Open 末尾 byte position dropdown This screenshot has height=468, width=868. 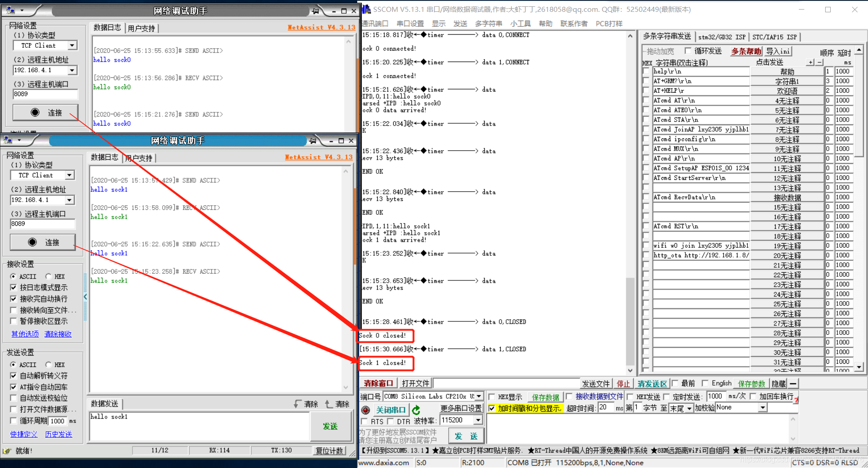click(689, 408)
